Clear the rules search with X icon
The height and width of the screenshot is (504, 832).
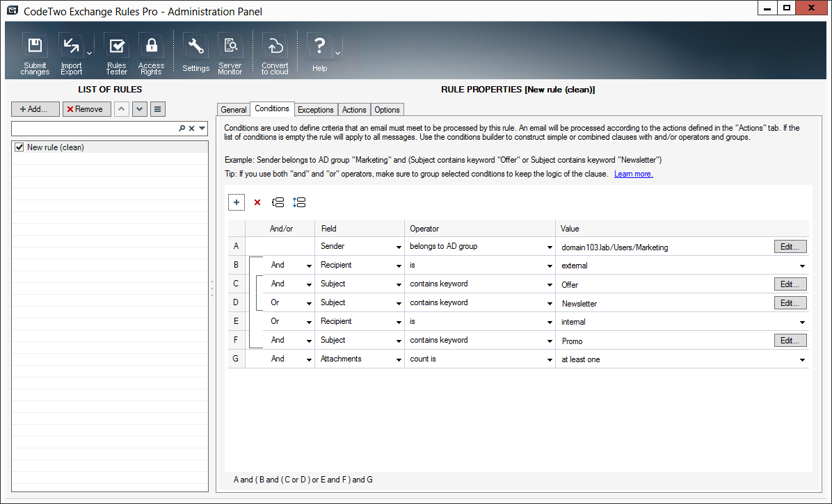192,128
